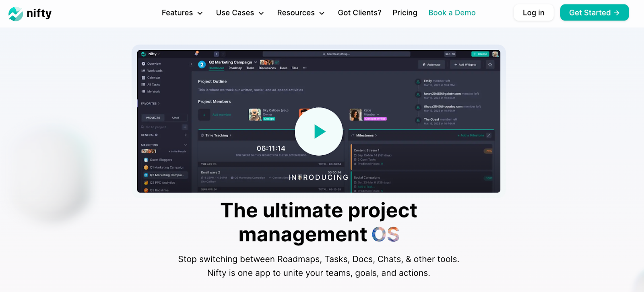Click the invite member icon beside the project avatars
The width and height of the screenshot is (644, 292).
pos(277,62)
